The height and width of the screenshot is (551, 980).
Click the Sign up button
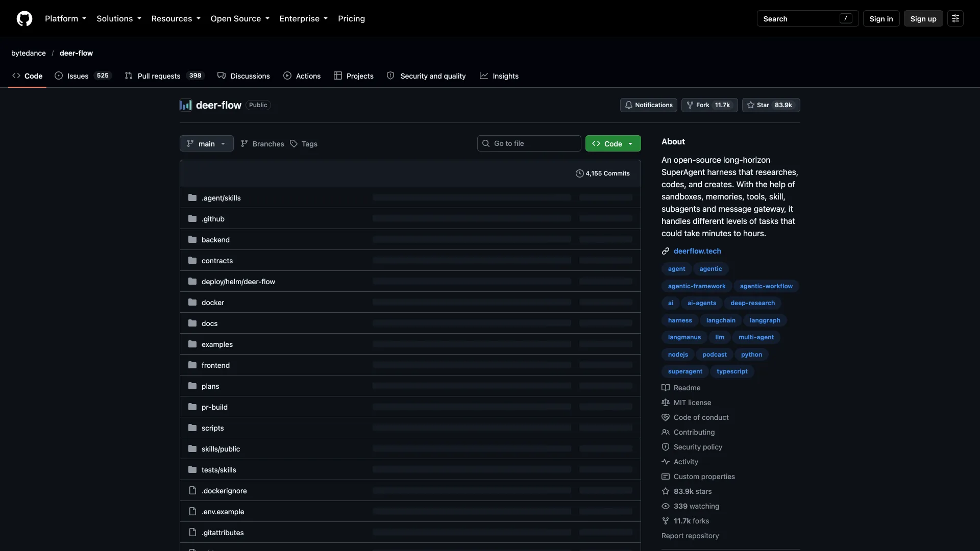tap(923, 18)
